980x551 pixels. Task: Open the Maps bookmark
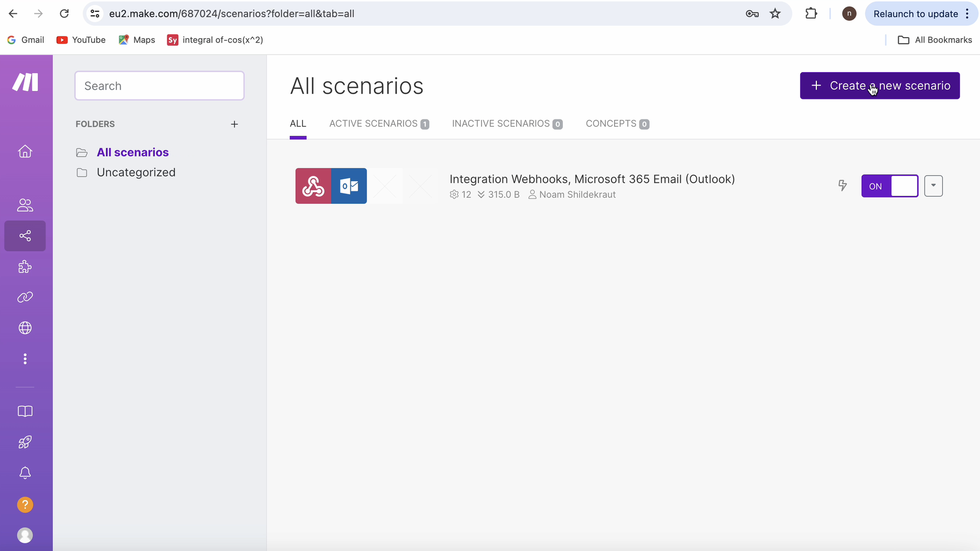tap(137, 40)
